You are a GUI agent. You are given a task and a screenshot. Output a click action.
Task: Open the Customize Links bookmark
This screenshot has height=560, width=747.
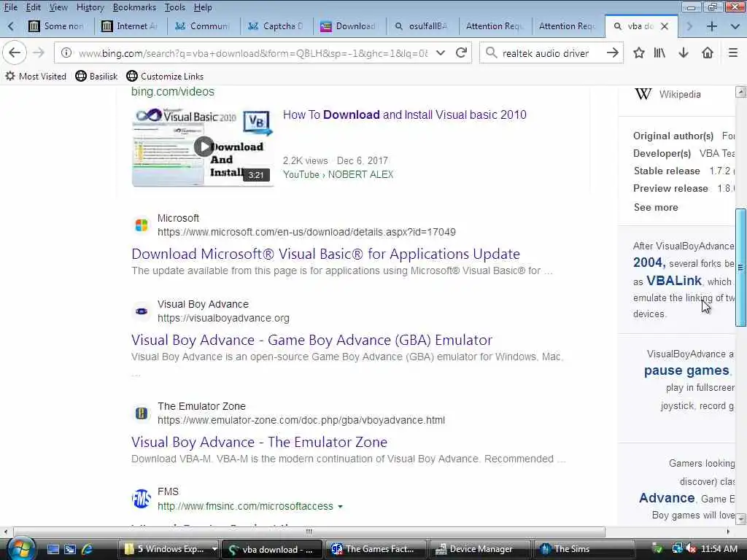point(166,76)
